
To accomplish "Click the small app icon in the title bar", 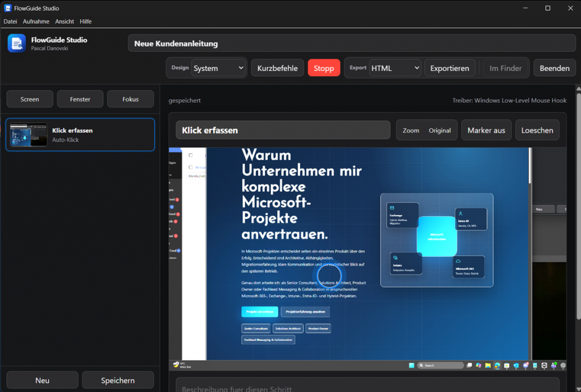I will (8, 8).
